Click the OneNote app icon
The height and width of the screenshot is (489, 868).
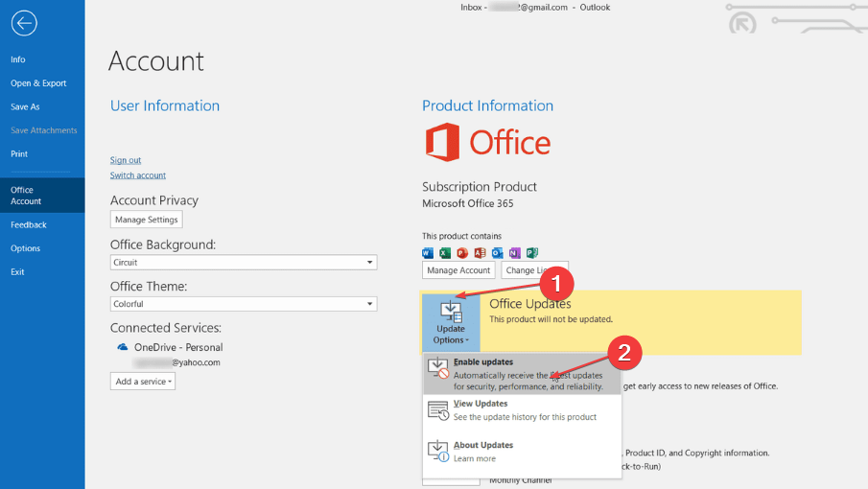click(x=515, y=253)
